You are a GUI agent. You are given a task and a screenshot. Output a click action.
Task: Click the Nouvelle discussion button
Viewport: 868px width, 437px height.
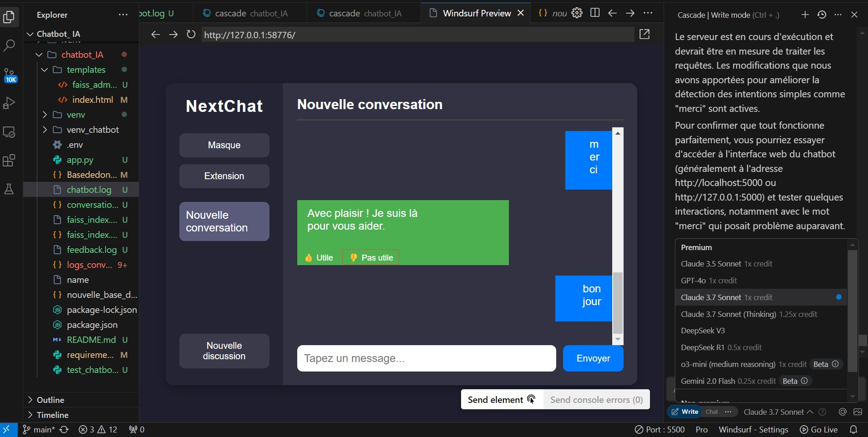tap(224, 351)
